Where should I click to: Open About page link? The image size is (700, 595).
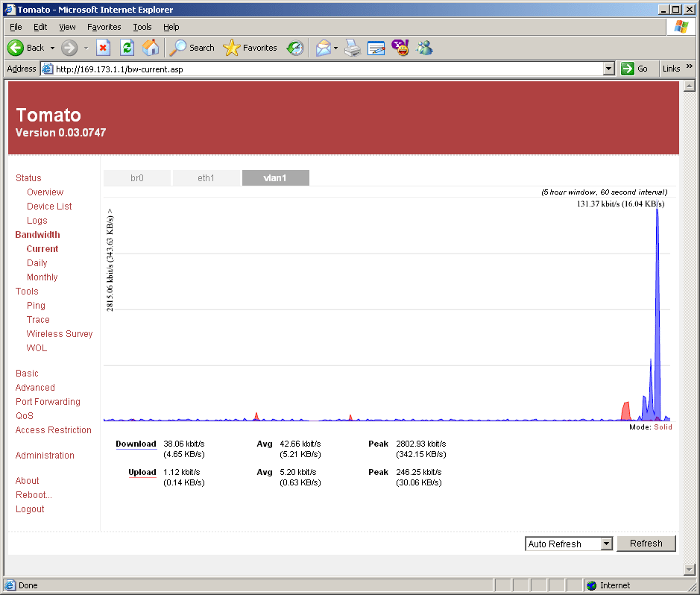pyautogui.click(x=28, y=481)
